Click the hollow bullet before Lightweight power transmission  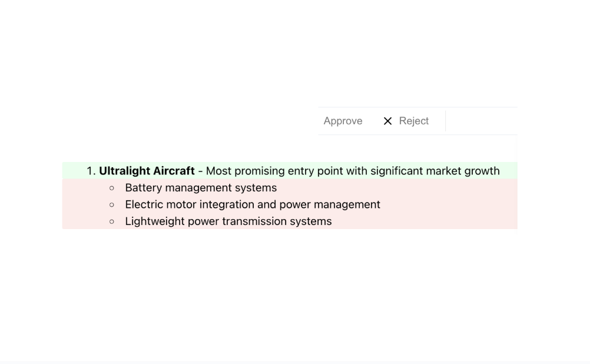[112, 221]
